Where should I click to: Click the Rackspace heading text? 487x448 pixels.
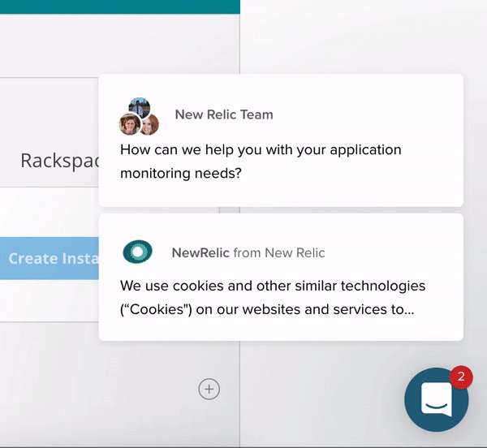[59, 162]
